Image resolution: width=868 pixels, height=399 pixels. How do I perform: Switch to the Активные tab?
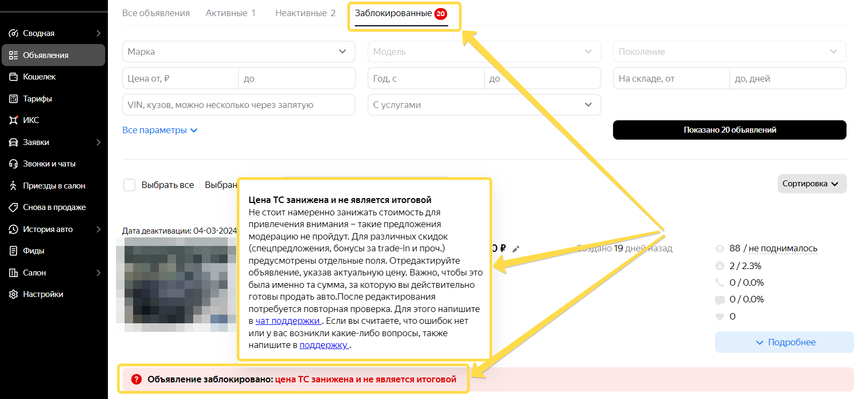click(230, 13)
